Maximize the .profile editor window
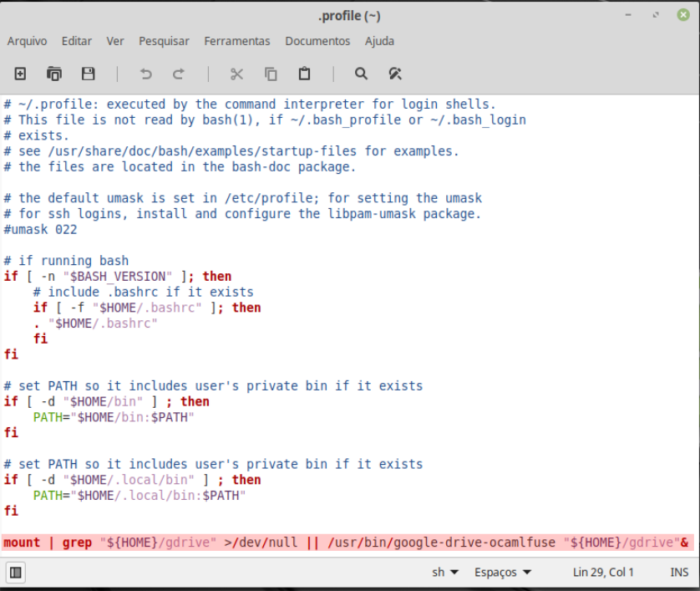This screenshot has height=591, width=700. tap(656, 15)
